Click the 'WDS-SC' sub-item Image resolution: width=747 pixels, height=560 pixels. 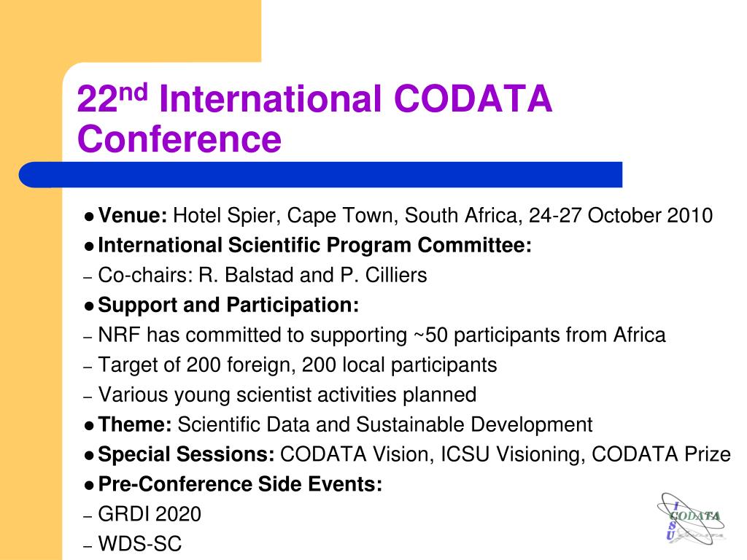140,544
